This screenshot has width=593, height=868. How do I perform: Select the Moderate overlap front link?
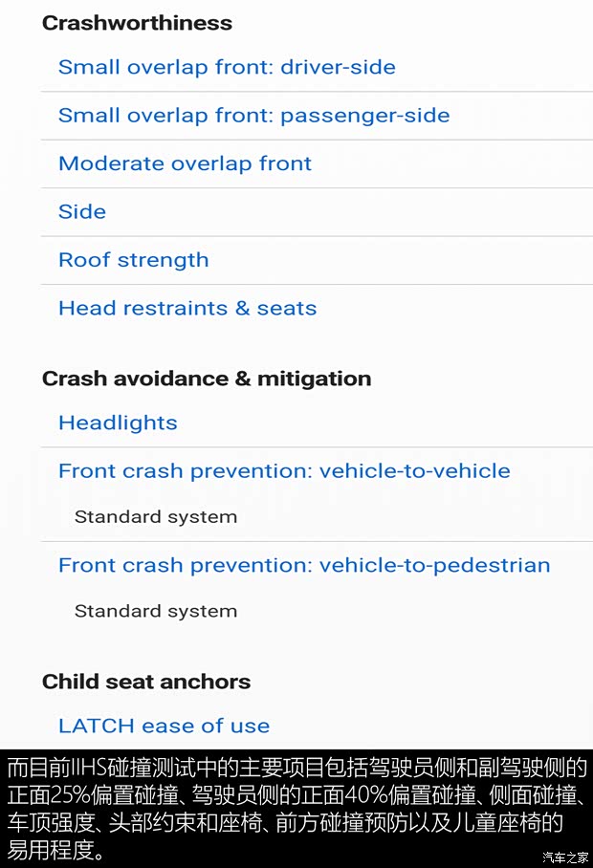click(185, 163)
